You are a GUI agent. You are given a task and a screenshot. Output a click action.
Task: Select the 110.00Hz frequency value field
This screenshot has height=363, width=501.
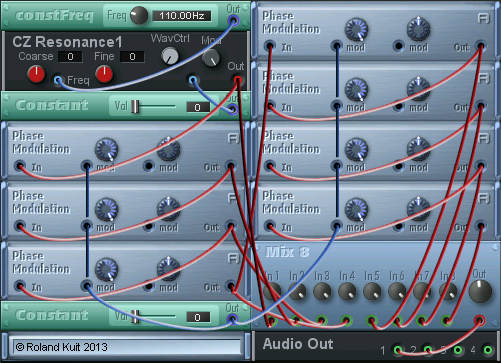[181, 16]
